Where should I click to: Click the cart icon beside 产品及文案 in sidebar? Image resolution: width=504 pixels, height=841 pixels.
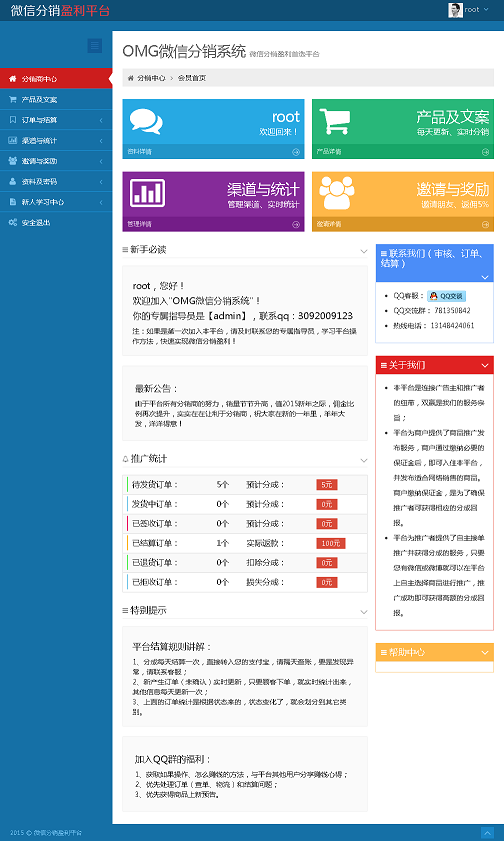click(x=13, y=99)
